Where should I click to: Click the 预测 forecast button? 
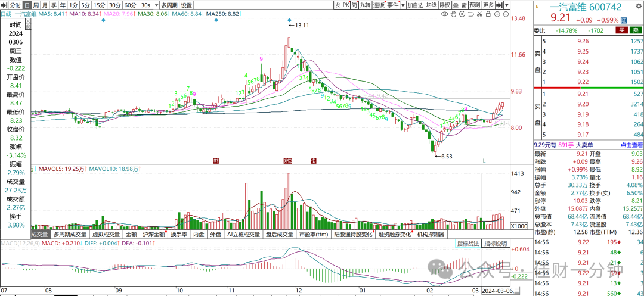coord(475,5)
